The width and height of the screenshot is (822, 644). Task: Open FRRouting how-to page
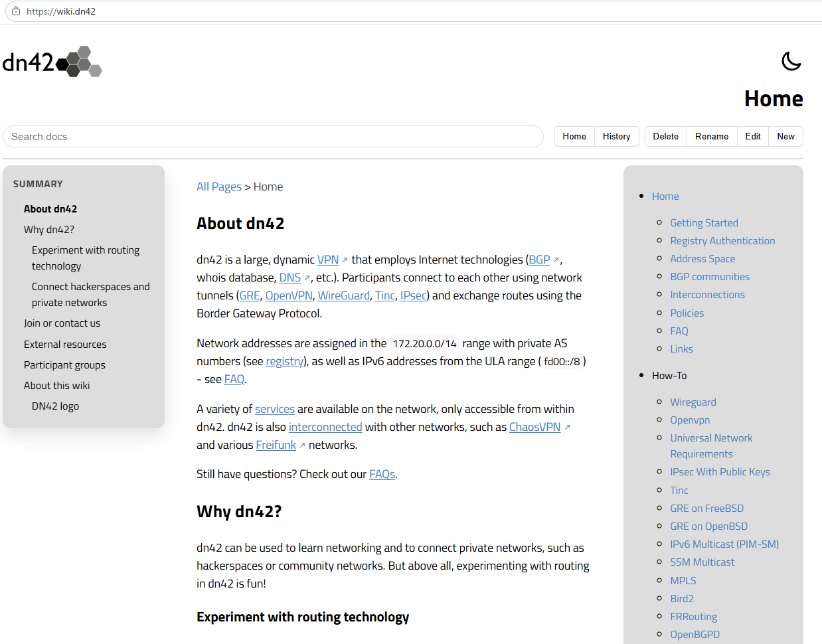tap(694, 617)
